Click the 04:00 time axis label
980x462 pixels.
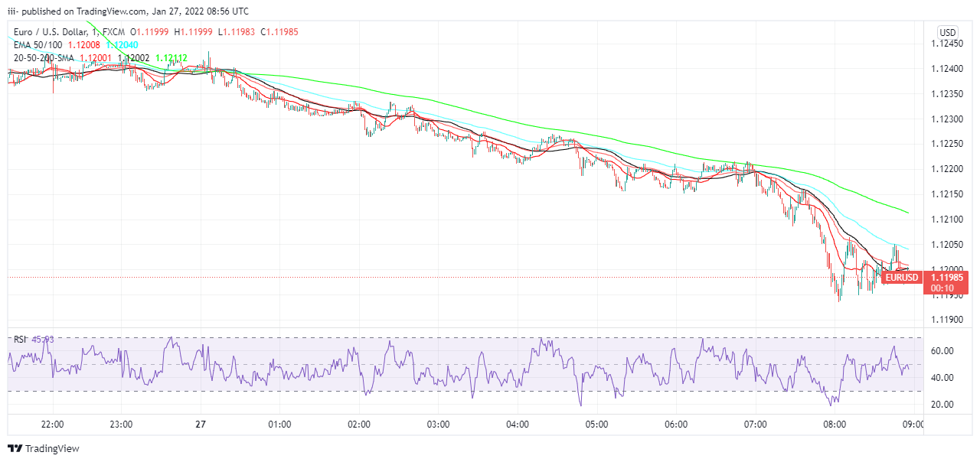click(x=518, y=425)
